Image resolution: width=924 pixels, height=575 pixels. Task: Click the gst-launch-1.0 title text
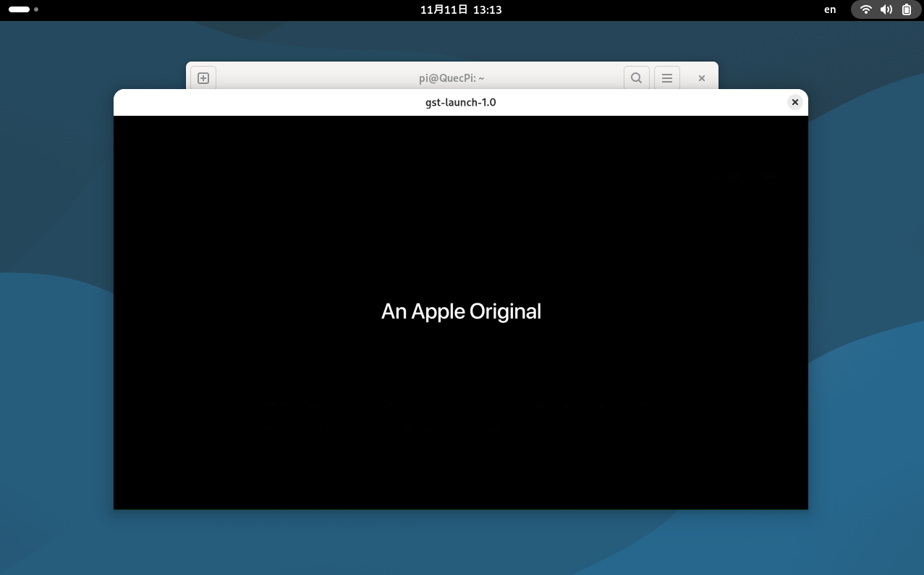point(460,102)
